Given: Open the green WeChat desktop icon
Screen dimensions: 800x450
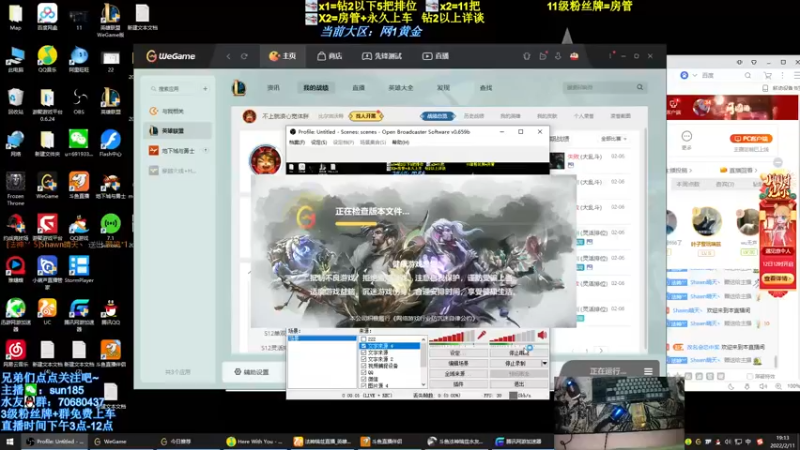Looking at the screenshot, I should pyautogui.click(x=79, y=142).
